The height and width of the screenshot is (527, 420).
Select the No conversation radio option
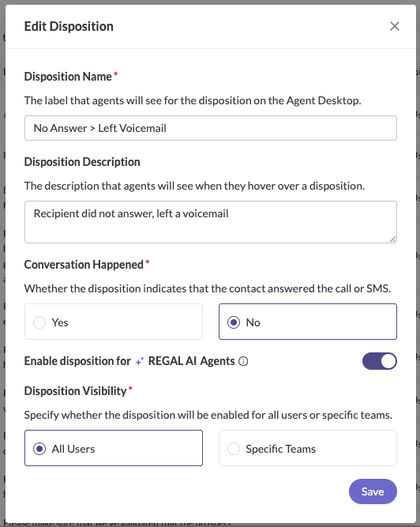(308, 322)
